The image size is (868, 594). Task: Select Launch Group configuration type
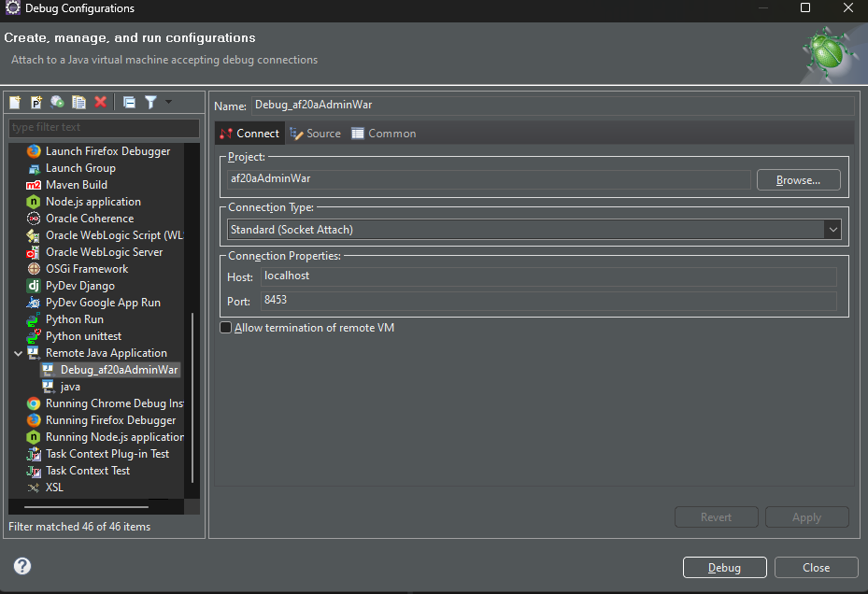click(81, 168)
